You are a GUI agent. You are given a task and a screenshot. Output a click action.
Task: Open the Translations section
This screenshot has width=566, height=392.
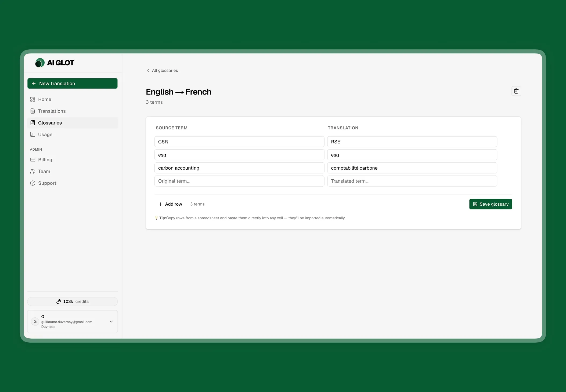pyautogui.click(x=52, y=111)
